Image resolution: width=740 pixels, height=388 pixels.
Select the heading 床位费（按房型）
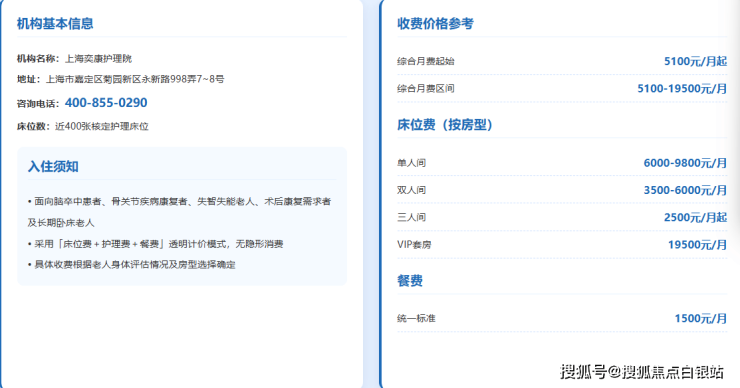[445, 125]
